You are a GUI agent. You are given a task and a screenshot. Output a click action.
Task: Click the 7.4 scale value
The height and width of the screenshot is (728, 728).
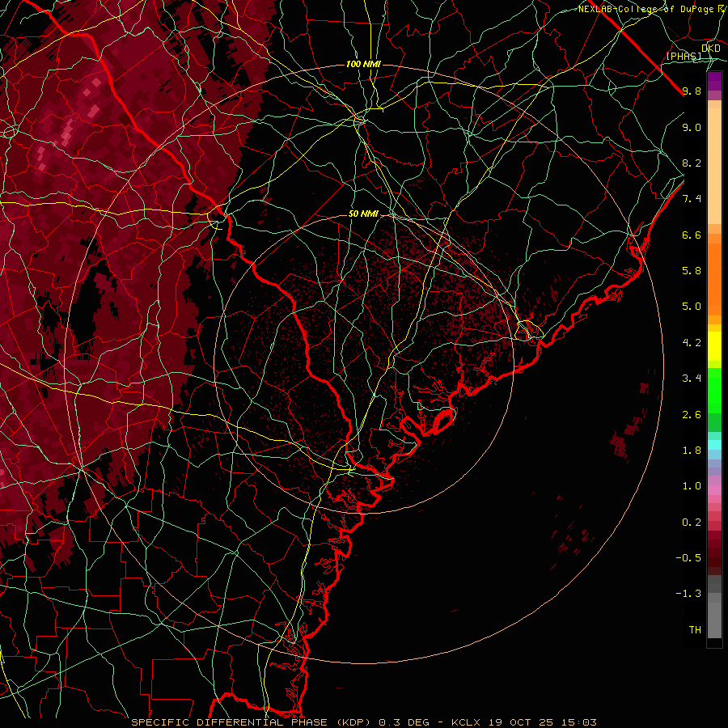click(692, 199)
